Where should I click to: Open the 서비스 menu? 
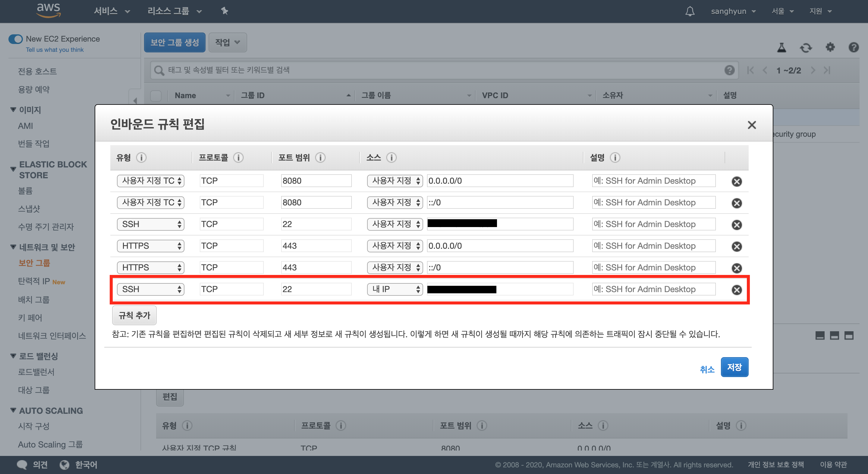tap(112, 11)
